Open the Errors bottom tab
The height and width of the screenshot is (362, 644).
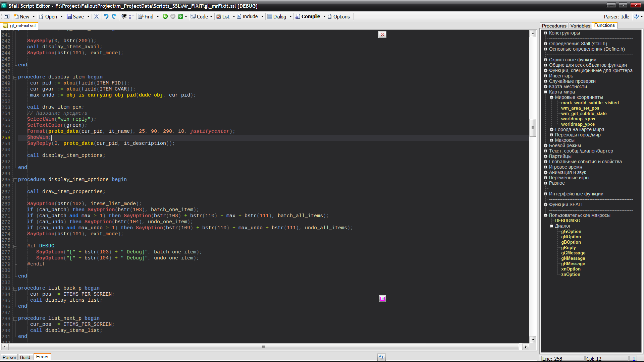pyautogui.click(x=42, y=357)
